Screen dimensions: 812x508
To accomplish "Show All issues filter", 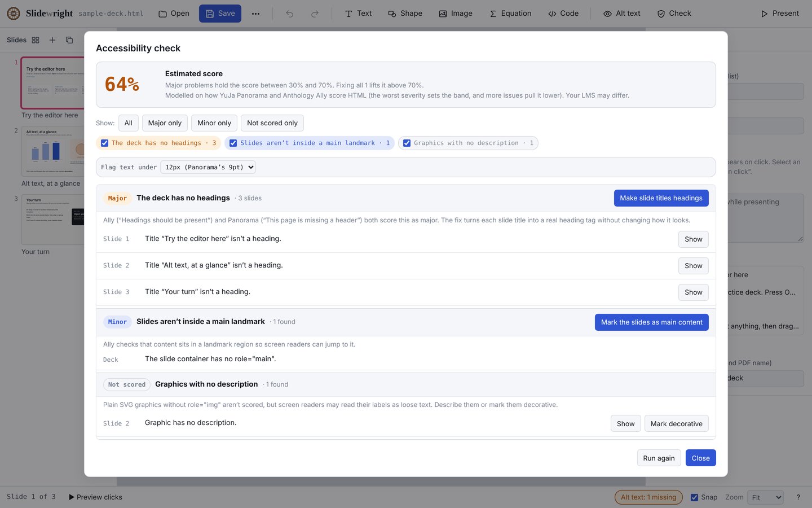I will (x=129, y=123).
